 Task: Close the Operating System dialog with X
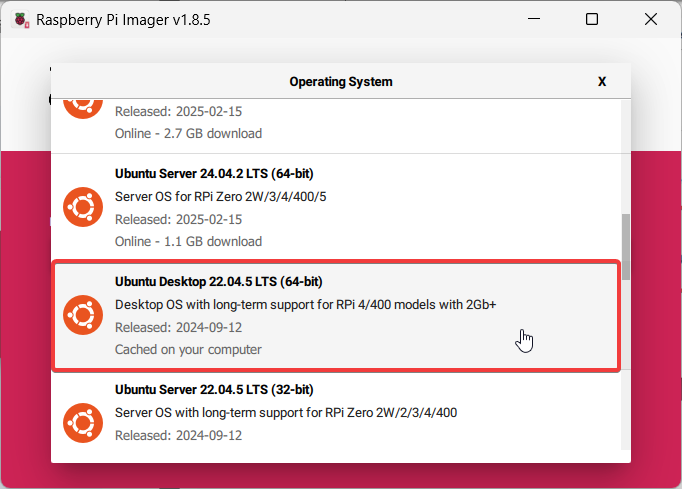tap(602, 82)
